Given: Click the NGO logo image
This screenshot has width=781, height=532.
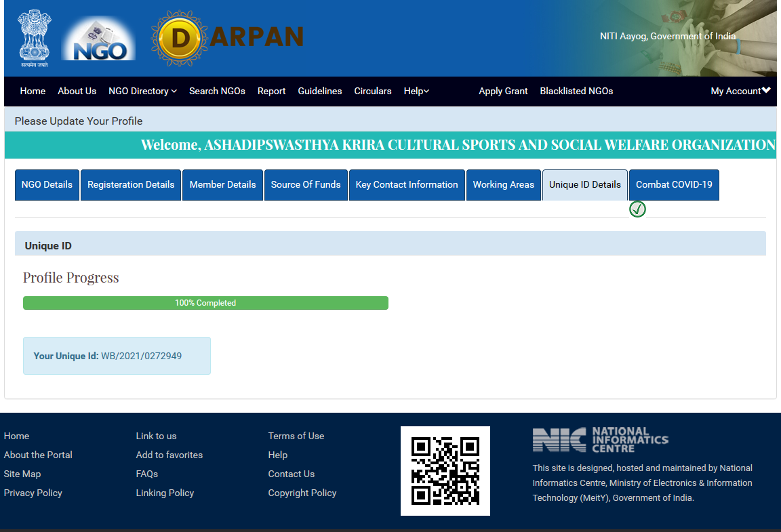Looking at the screenshot, I should pyautogui.click(x=98, y=38).
